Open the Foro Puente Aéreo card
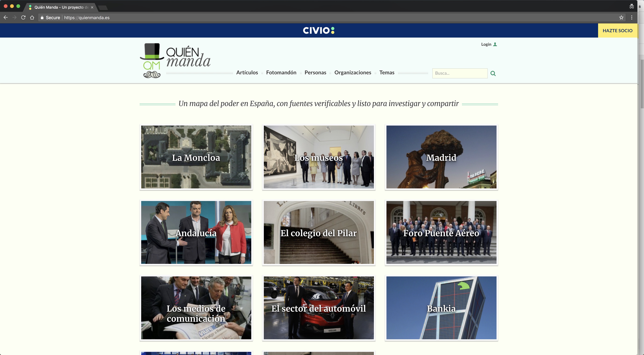The height and width of the screenshot is (355, 644). coord(441,232)
